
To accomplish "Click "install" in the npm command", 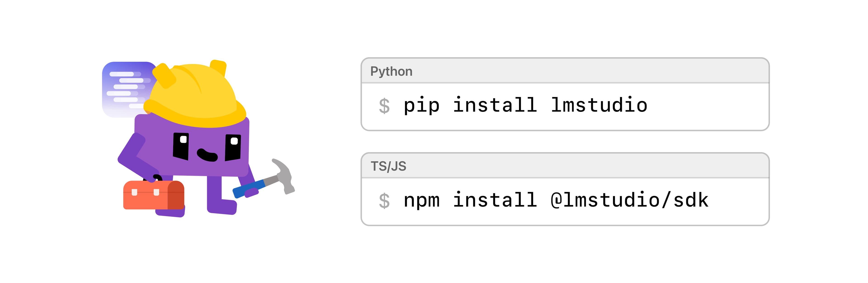I will (x=495, y=200).
